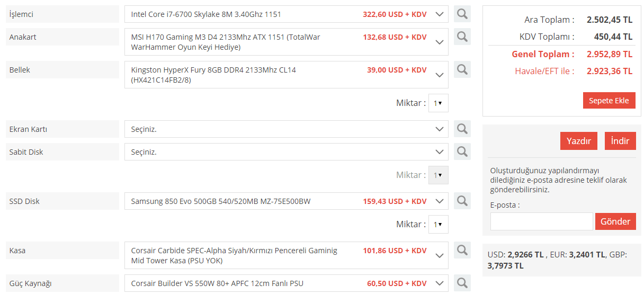Click the Güç Kaynağı category label
Image resolution: width=644 pixels, height=294 pixels.
(x=62, y=283)
